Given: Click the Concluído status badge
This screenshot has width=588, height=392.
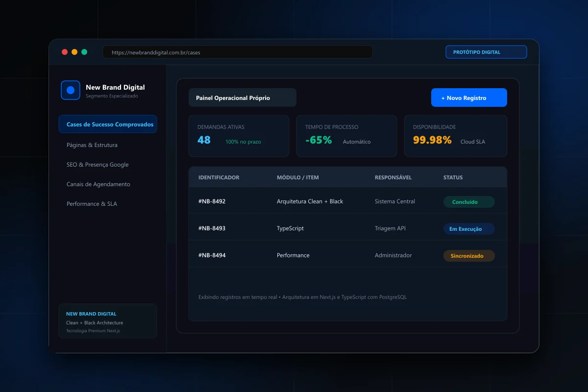Looking at the screenshot, I should (x=469, y=202).
